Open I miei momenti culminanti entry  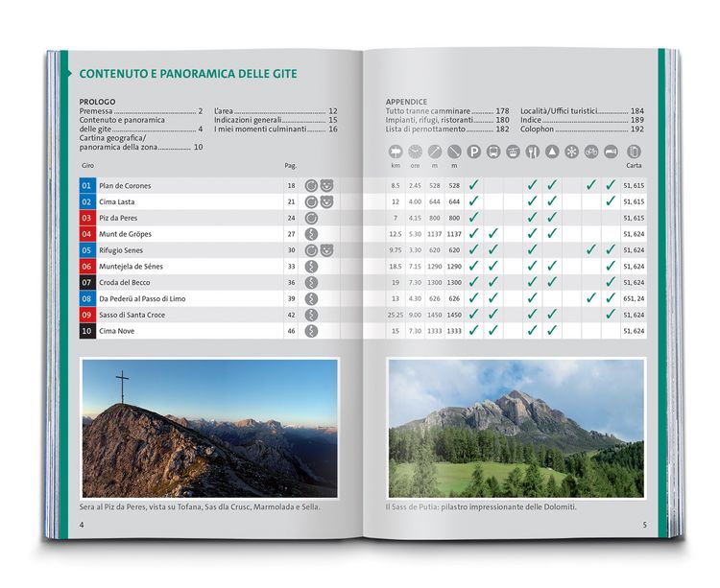[x=276, y=129]
